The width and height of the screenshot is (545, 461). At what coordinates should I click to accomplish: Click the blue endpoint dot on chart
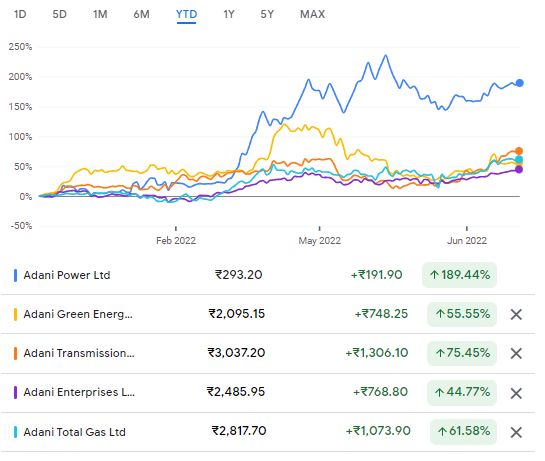tap(519, 83)
